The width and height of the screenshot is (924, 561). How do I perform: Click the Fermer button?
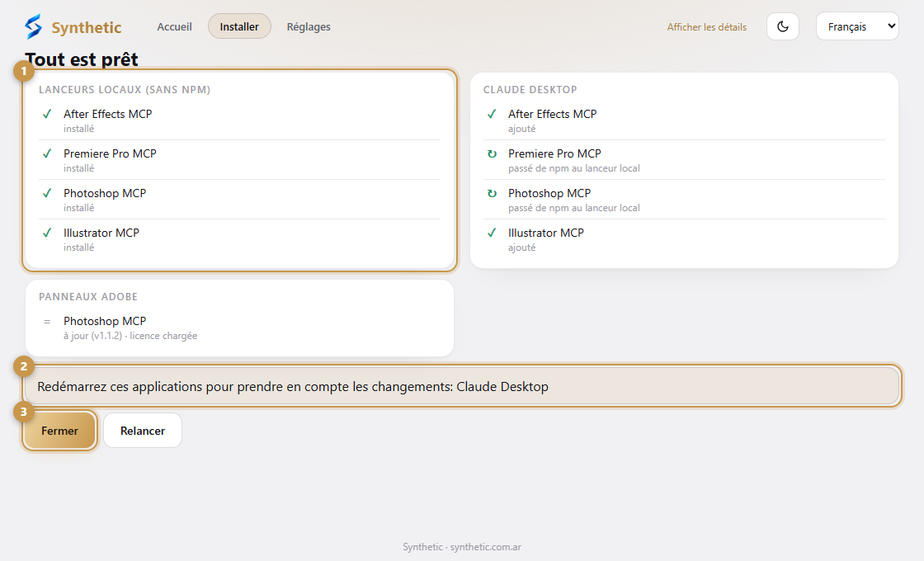[x=59, y=431]
